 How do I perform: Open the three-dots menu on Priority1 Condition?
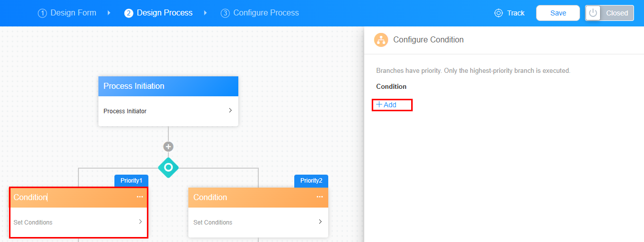140,197
